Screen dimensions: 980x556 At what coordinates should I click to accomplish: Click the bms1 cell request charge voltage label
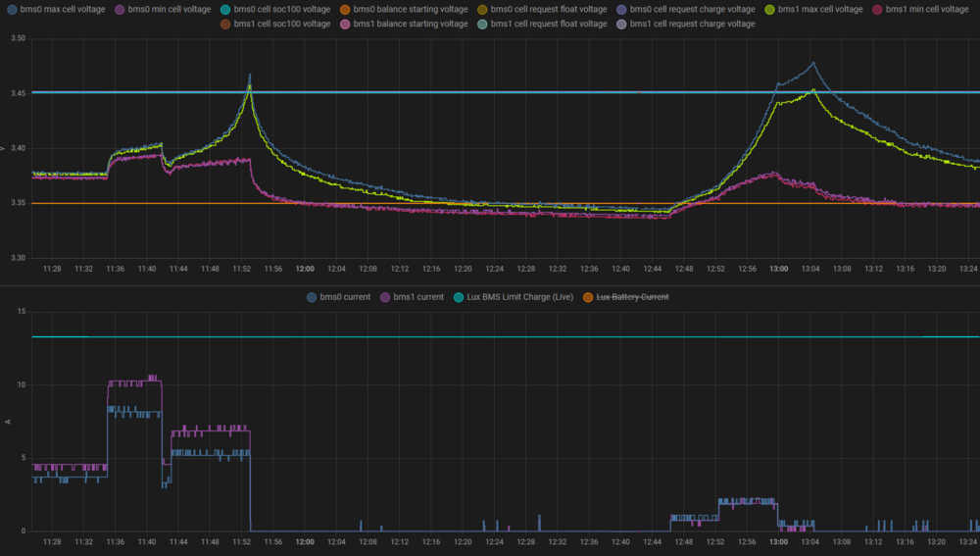[692, 24]
